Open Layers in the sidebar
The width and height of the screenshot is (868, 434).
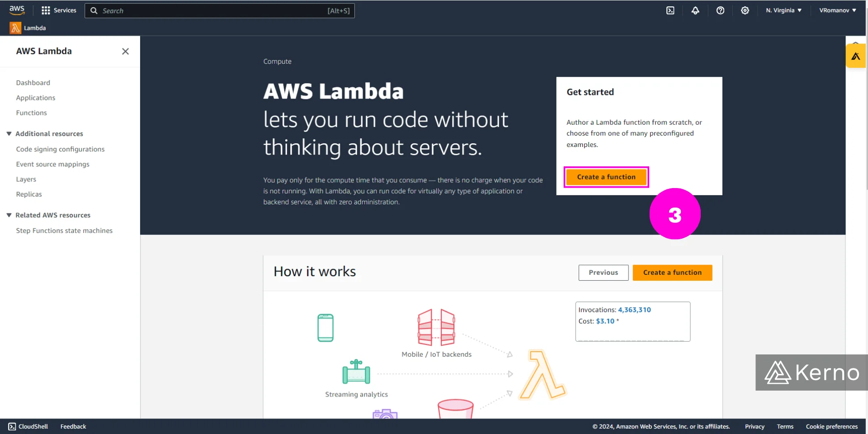click(x=26, y=179)
